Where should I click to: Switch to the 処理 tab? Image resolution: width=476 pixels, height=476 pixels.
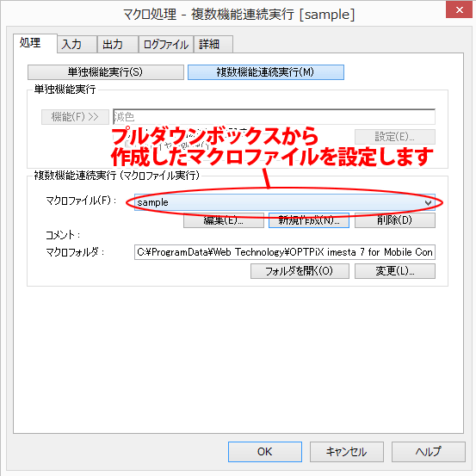pyautogui.click(x=35, y=43)
